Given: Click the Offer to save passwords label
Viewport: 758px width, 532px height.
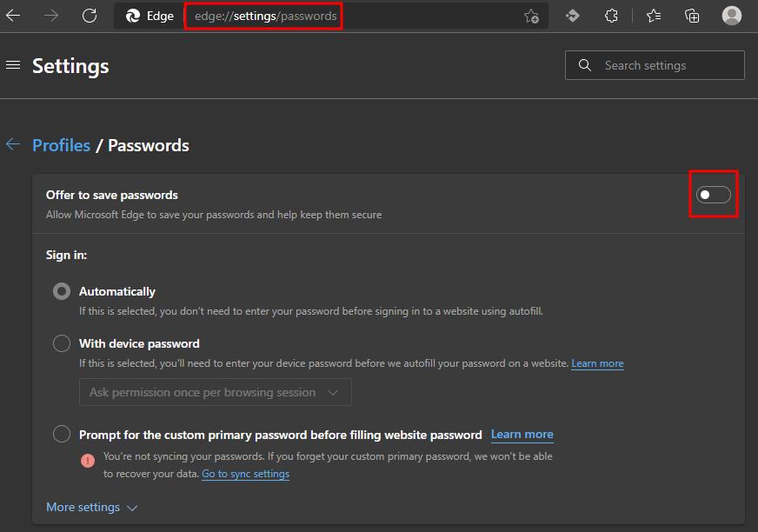Looking at the screenshot, I should [x=111, y=195].
